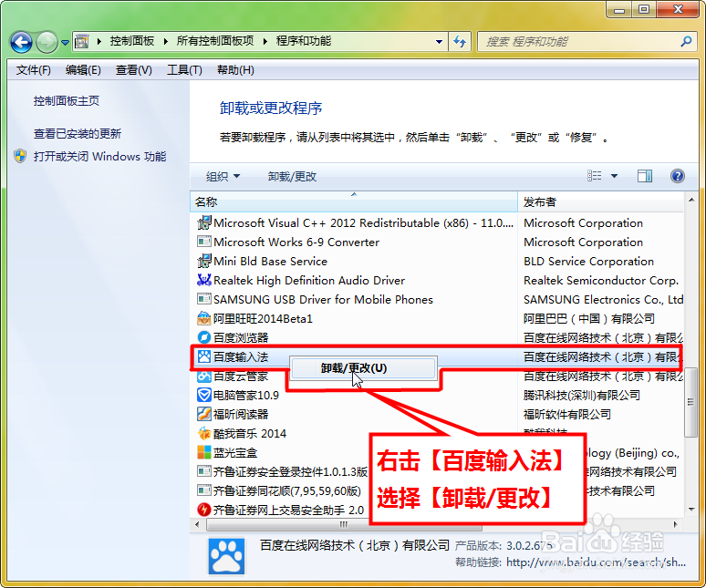
Task: Click vertical scrollbar up arrow
Action: coord(691,200)
